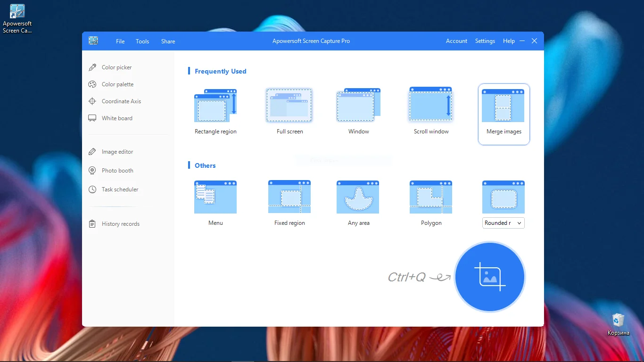Open the Account menu
The image size is (644, 362).
click(456, 41)
